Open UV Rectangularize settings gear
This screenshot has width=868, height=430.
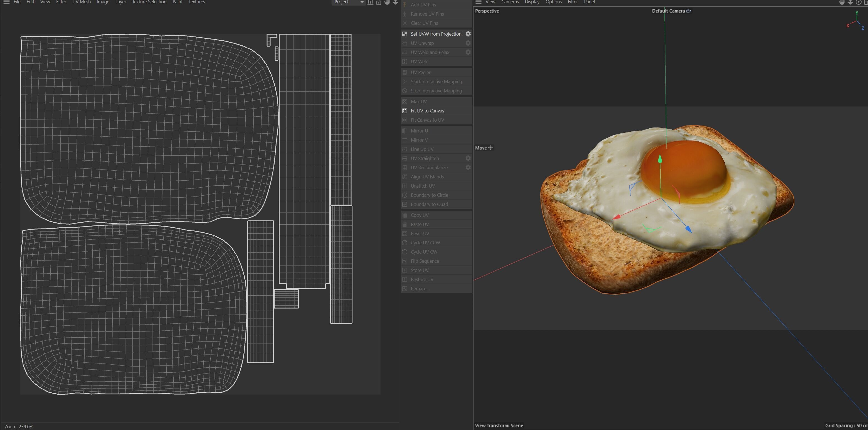(468, 168)
